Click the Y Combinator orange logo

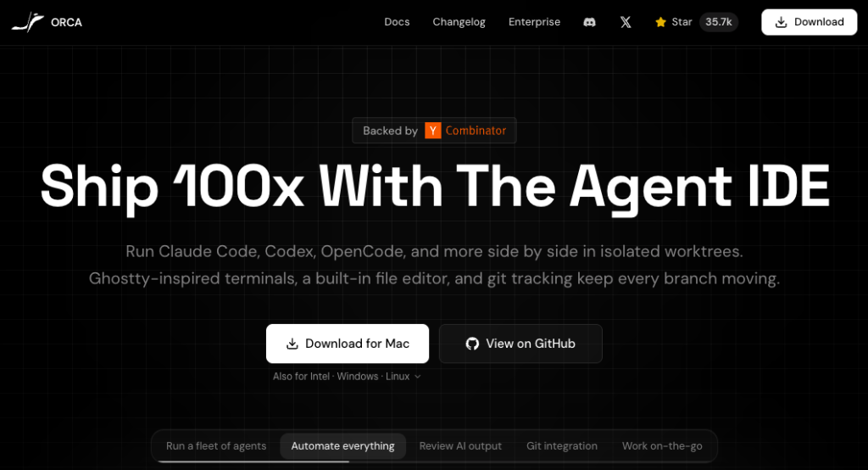(x=433, y=131)
